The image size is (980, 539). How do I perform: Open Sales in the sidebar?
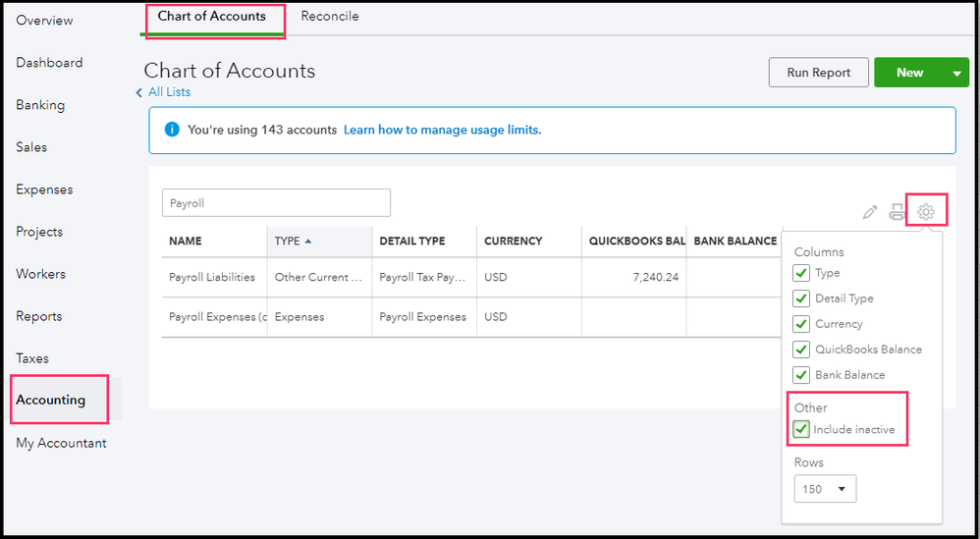tap(31, 147)
